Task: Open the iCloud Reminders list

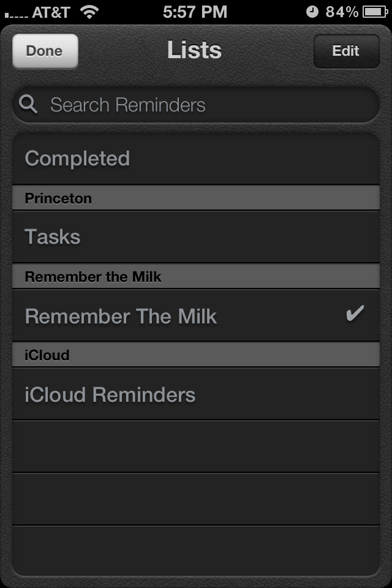Action: pos(196,394)
